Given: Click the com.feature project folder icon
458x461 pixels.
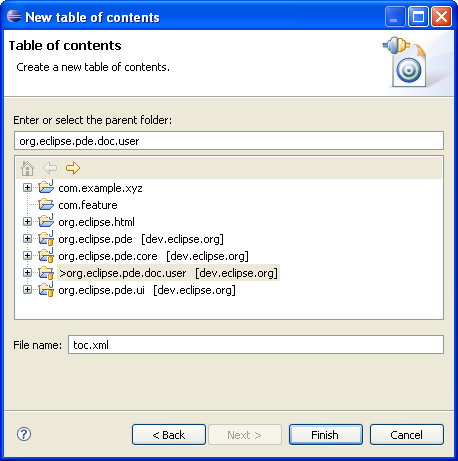Looking at the screenshot, I should 46,204.
